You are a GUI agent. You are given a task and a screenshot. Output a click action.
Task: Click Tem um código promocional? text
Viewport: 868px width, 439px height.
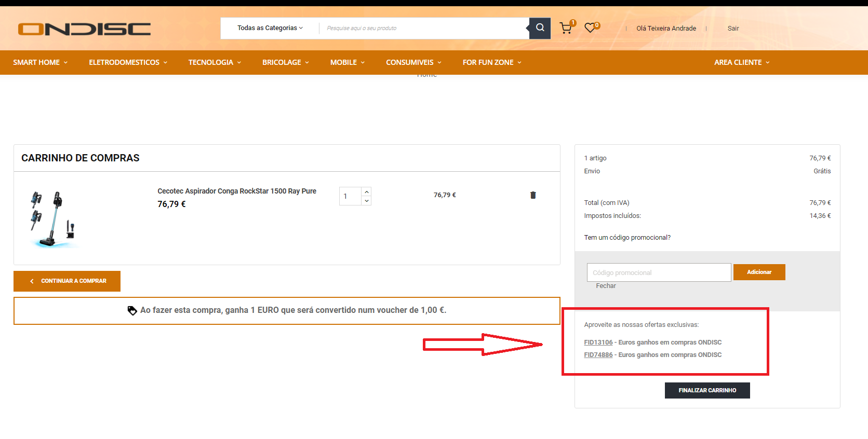point(627,238)
